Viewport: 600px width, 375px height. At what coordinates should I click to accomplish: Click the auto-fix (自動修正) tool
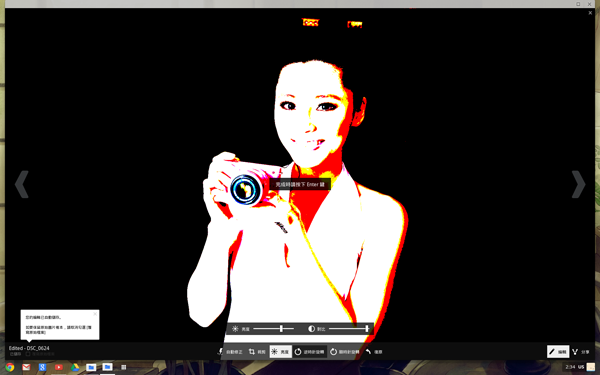click(x=230, y=352)
